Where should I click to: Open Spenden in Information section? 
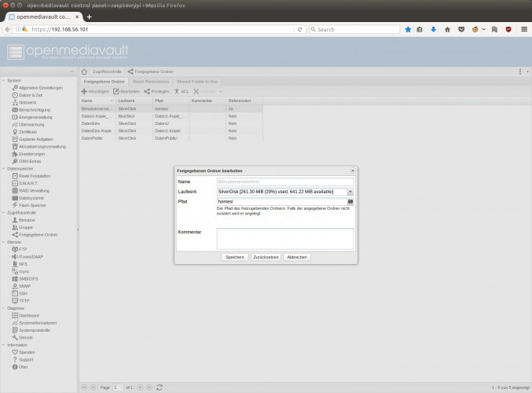tap(24, 352)
